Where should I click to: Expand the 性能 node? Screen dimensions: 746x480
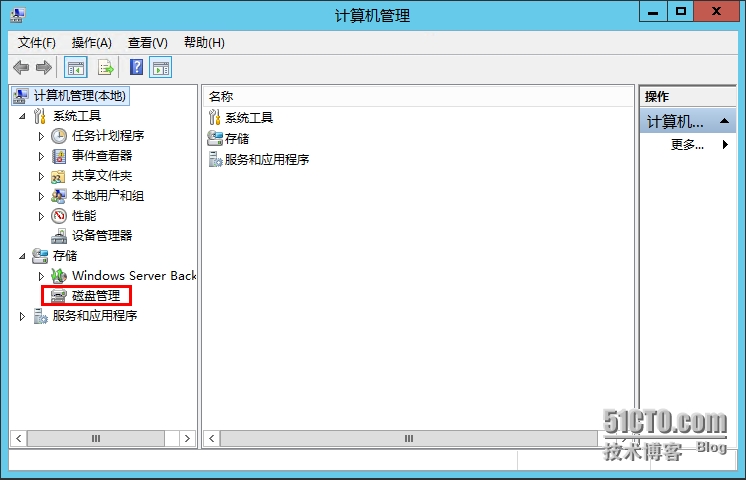(x=41, y=216)
